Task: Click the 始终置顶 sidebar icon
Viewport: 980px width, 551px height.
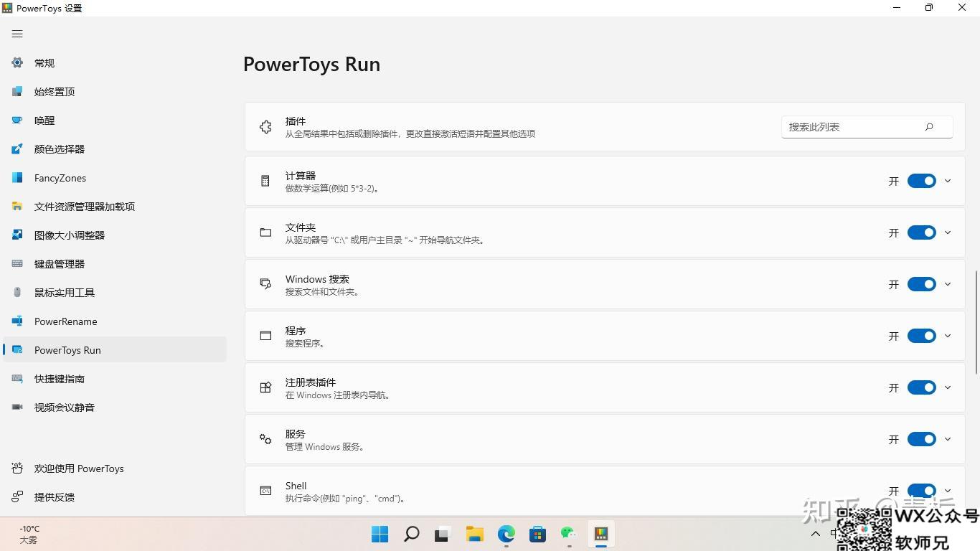Action: [x=17, y=92]
